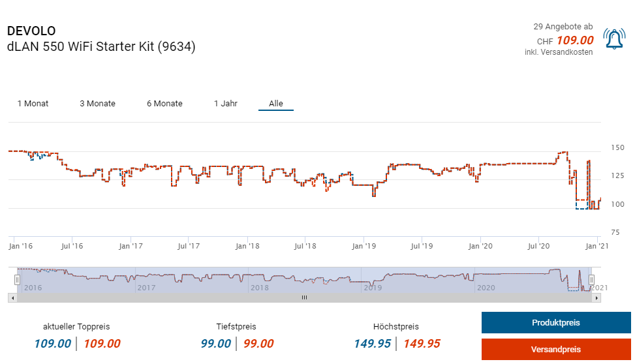Click the navigator's right range handle
635x364 pixels.
click(x=592, y=280)
